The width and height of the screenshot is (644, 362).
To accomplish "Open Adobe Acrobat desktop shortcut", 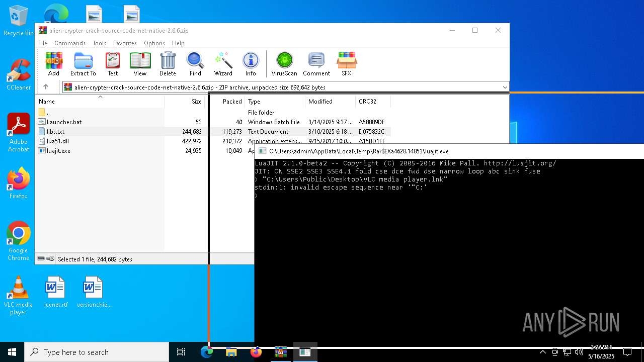I will pos(18,133).
